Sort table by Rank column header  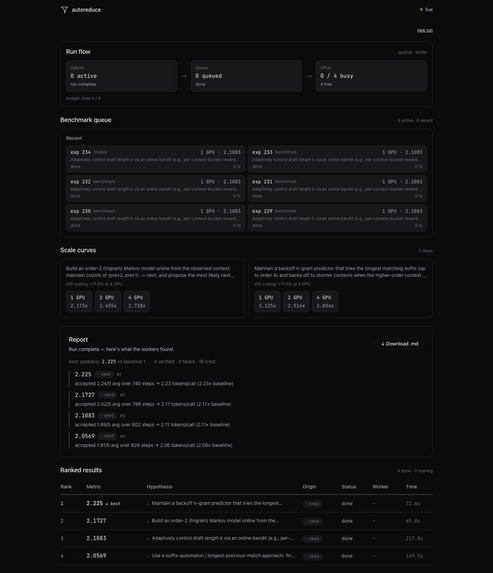pyautogui.click(x=66, y=487)
